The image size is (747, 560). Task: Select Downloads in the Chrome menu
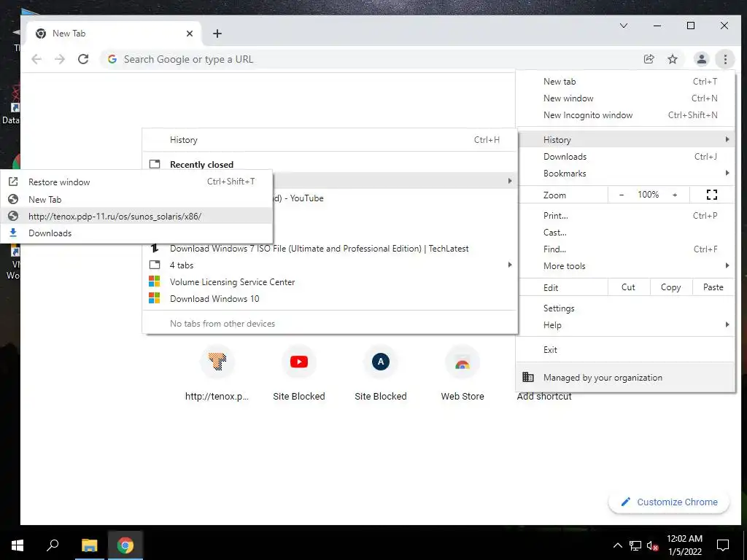click(625, 157)
